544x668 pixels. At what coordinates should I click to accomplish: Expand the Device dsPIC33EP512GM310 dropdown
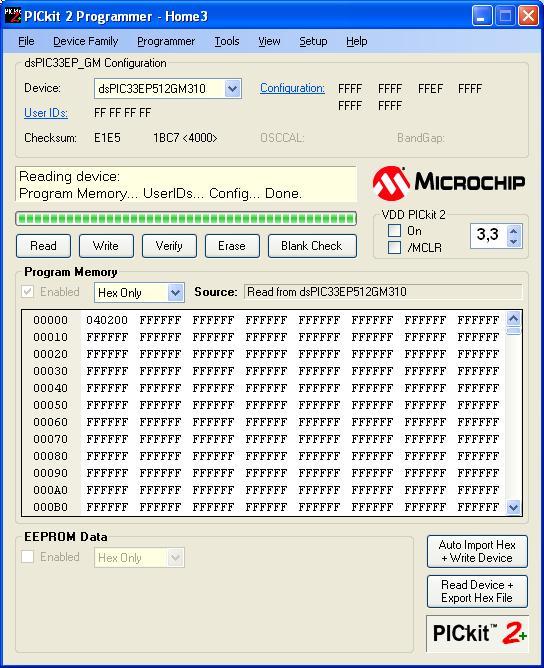tap(232, 89)
